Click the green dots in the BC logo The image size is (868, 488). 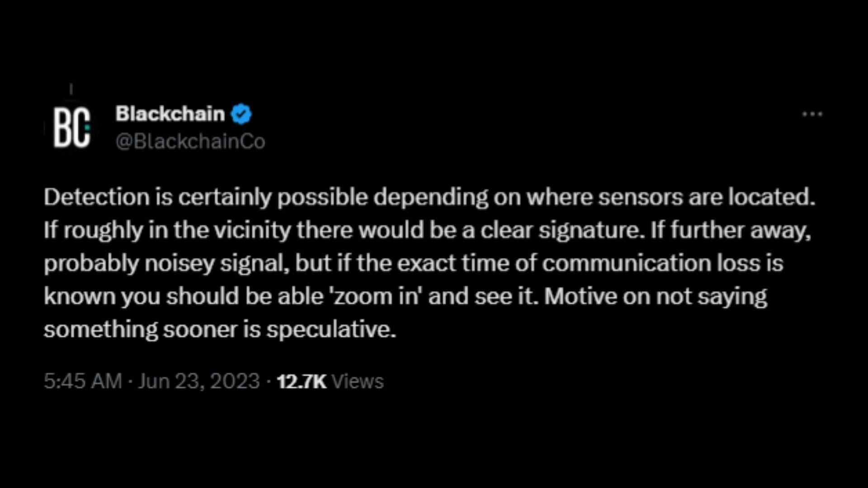(87, 128)
